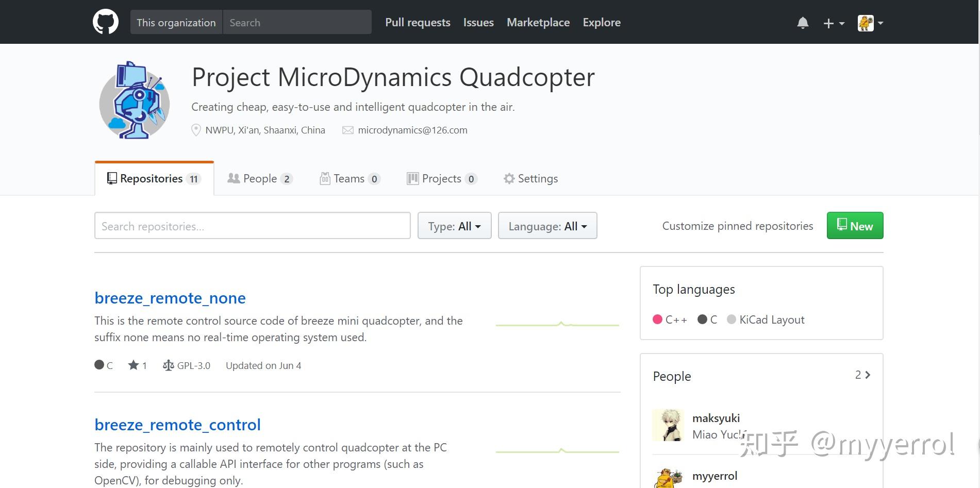The width and height of the screenshot is (980, 488).
Task: Open the breeze_remote_control repository link
Action: tap(177, 425)
